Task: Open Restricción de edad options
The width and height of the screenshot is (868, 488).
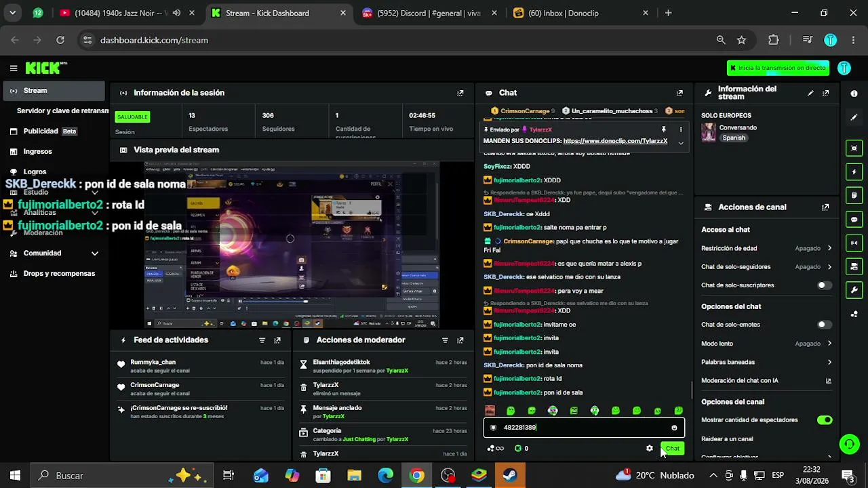Action: [766, 249]
